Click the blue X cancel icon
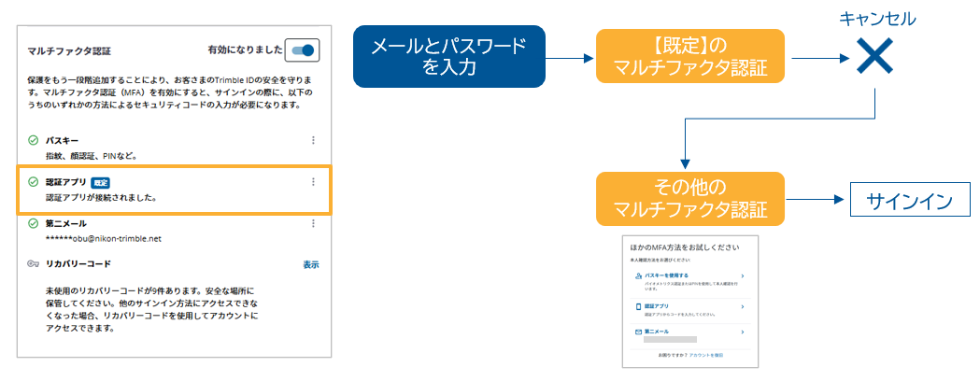This screenshot has height=381, width=980. [874, 60]
